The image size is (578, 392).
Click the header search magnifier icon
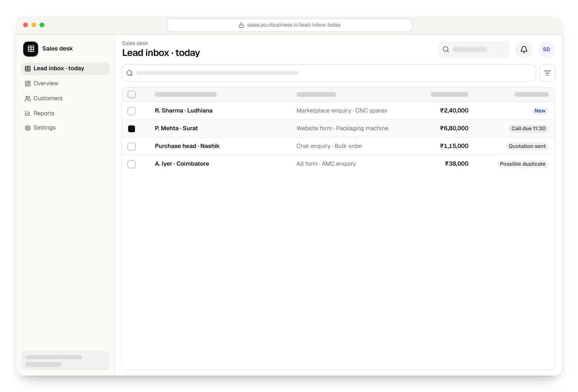pyautogui.click(x=446, y=49)
